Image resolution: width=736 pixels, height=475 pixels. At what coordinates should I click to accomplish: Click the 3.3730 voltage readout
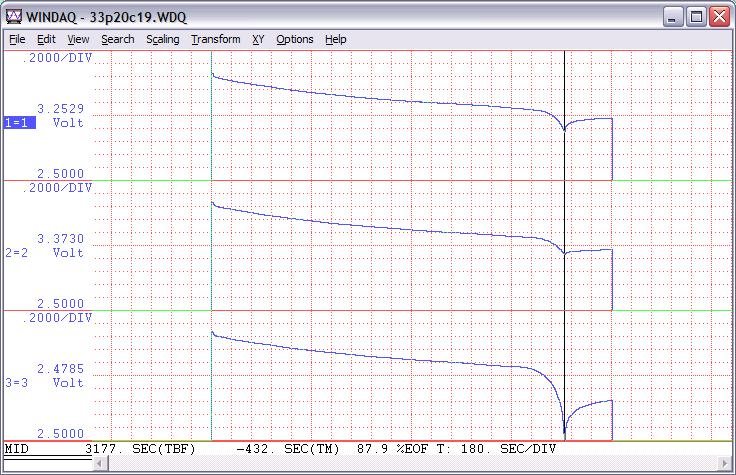[61, 239]
